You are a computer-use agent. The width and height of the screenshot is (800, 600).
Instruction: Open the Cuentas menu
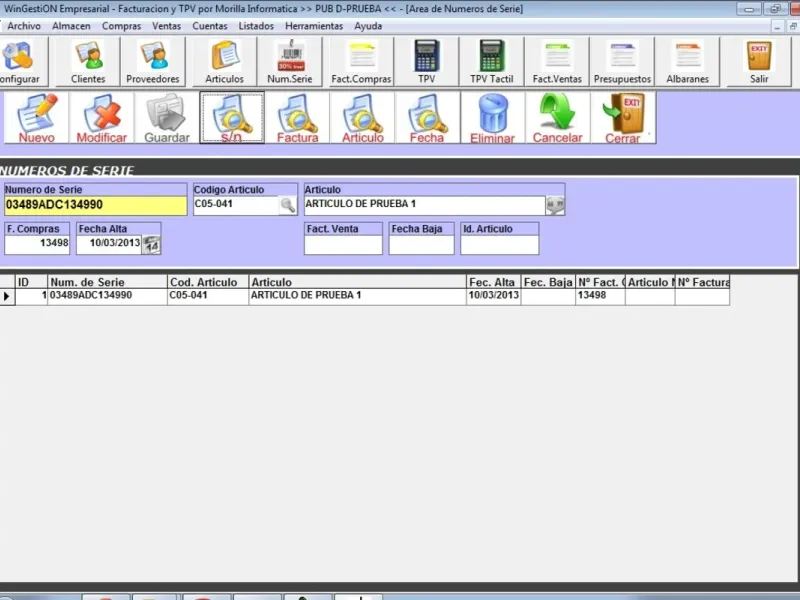coord(210,26)
